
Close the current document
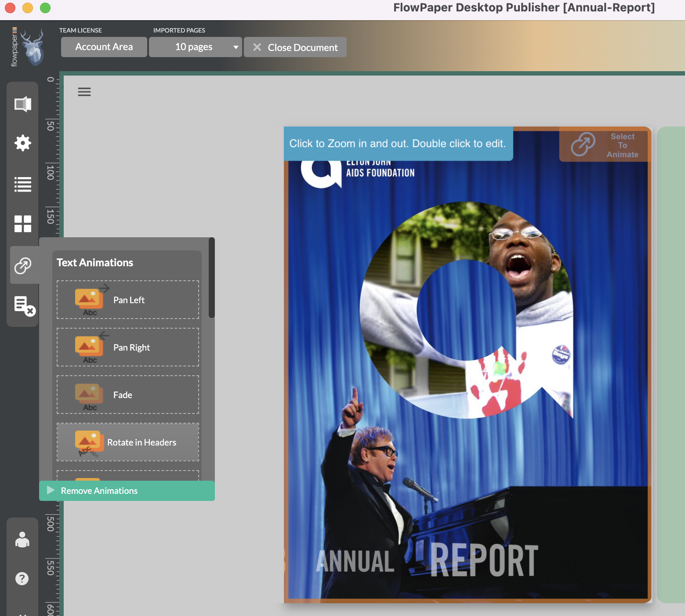pyautogui.click(x=295, y=47)
